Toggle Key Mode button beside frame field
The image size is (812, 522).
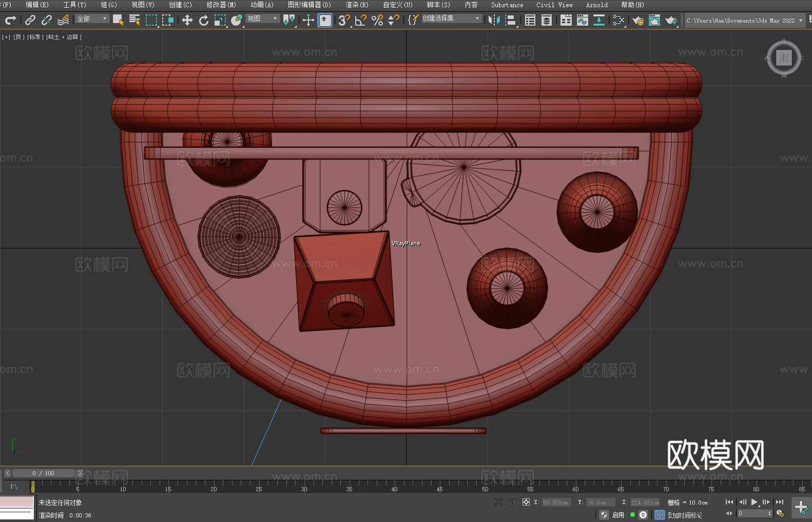coord(729,513)
